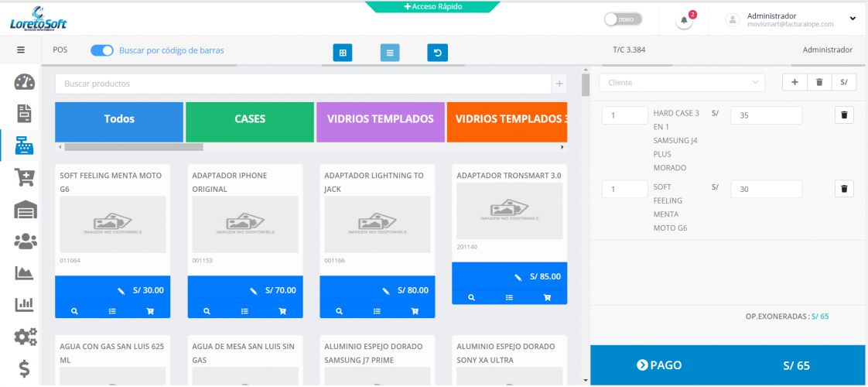Screen dimensions: 868x387
Task: Click the notification bell icon
Action: pos(684,21)
